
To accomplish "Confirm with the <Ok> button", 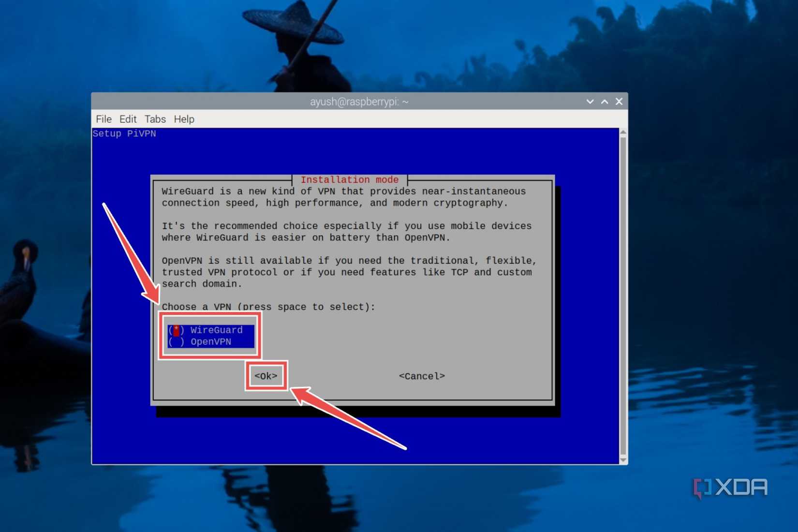I will pyautogui.click(x=266, y=376).
